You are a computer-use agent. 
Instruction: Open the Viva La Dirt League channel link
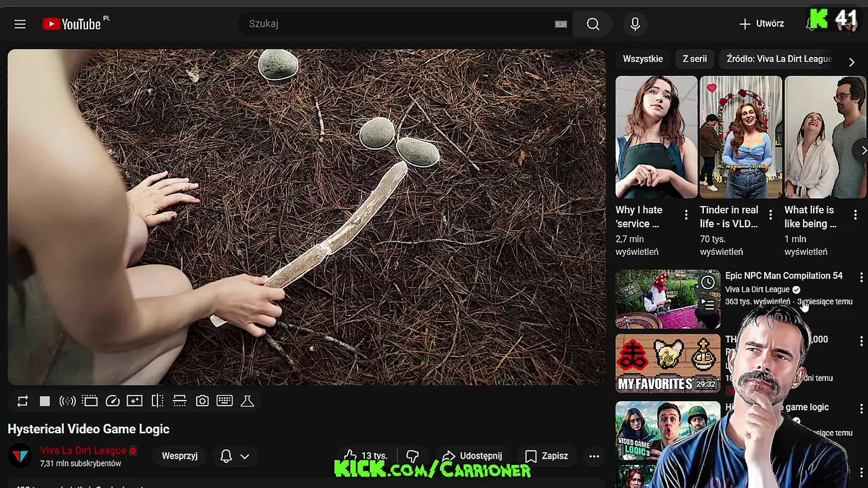click(x=83, y=450)
